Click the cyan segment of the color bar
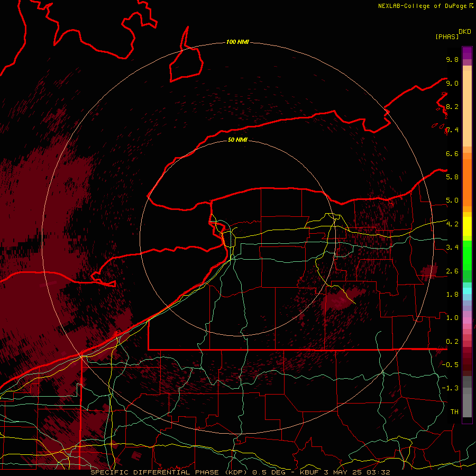This screenshot has width=476, height=476. 467,290
